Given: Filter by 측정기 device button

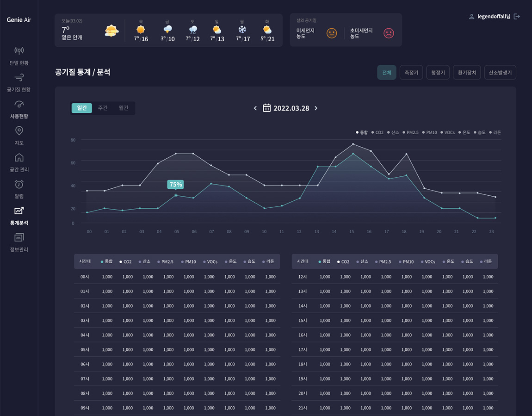Looking at the screenshot, I should [411, 73].
